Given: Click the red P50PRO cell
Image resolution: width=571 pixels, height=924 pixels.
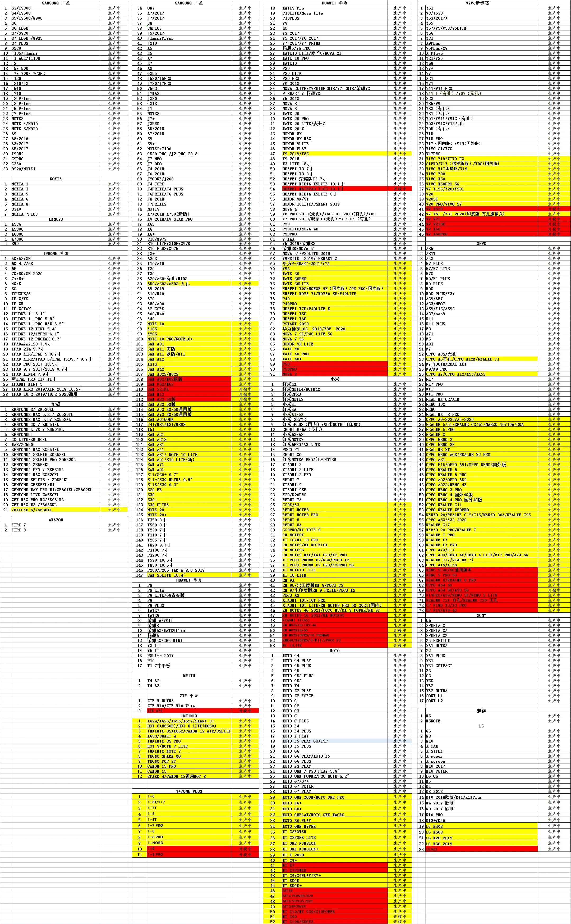Looking at the screenshot, I should 335,369.
